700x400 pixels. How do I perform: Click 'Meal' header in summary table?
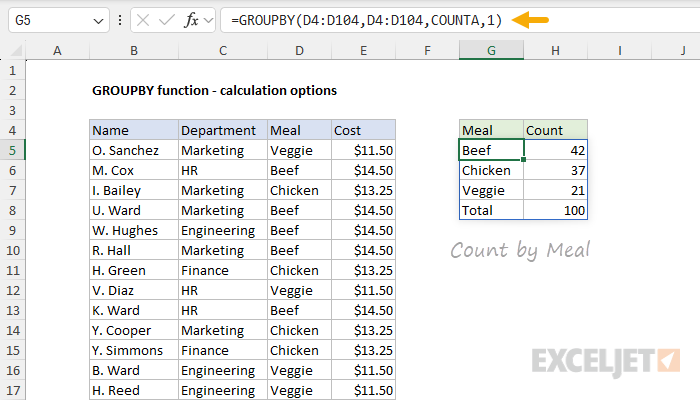(x=491, y=130)
